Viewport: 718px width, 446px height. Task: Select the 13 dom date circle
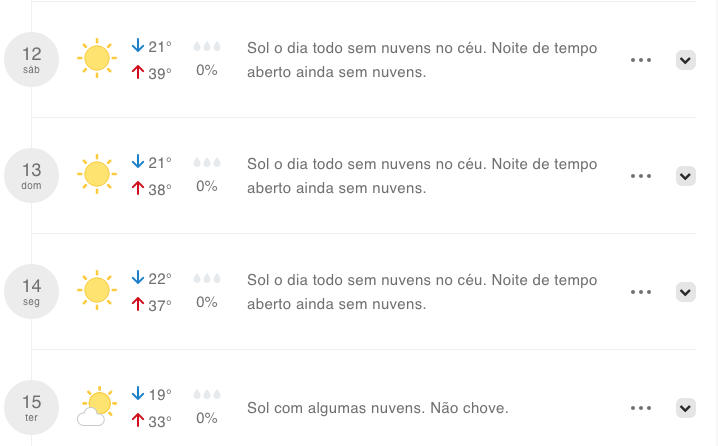click(32, 175)
